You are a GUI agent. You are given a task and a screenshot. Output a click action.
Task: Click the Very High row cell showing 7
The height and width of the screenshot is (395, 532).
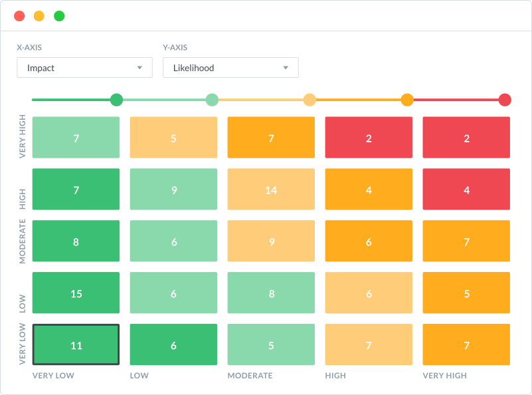[76, 137]
